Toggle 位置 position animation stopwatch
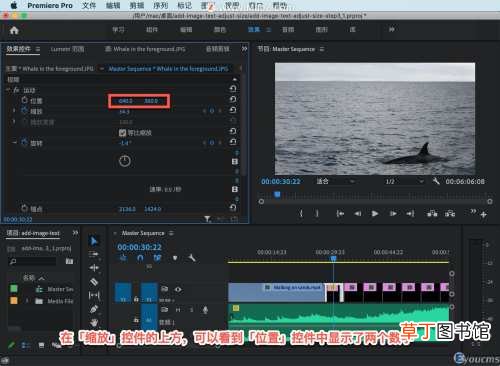This screenshot has height=366, width=500. [x=25, y=100]
